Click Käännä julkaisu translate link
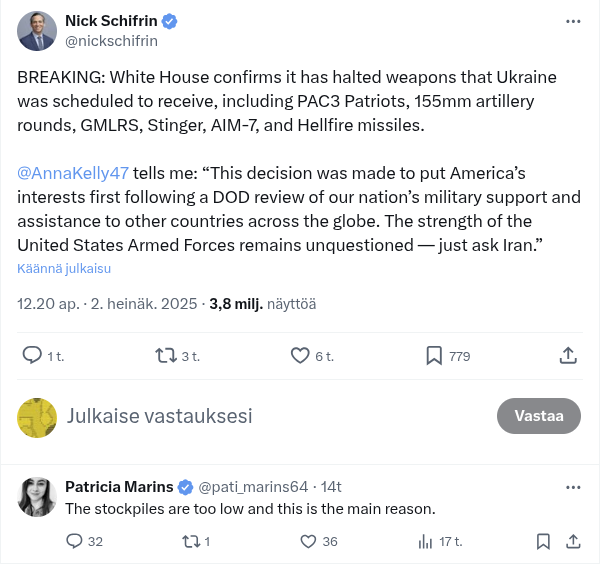 [64, 269]
